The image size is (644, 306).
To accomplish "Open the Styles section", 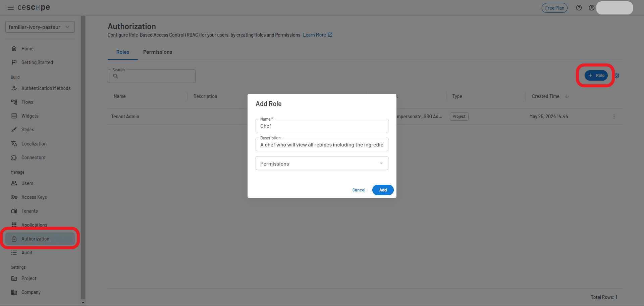I will [28, 129].
